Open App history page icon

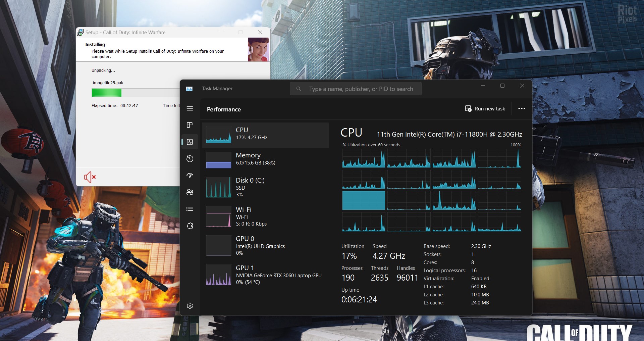coord(190,159)
